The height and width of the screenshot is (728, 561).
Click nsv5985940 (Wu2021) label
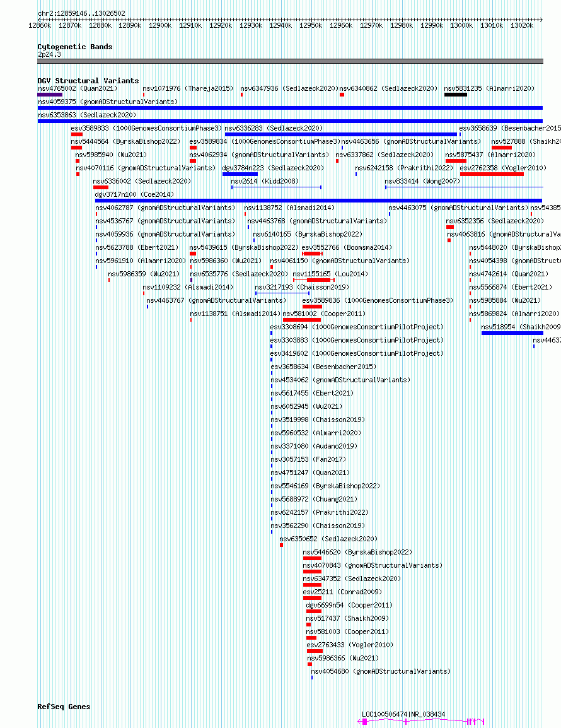pos(111,155)
